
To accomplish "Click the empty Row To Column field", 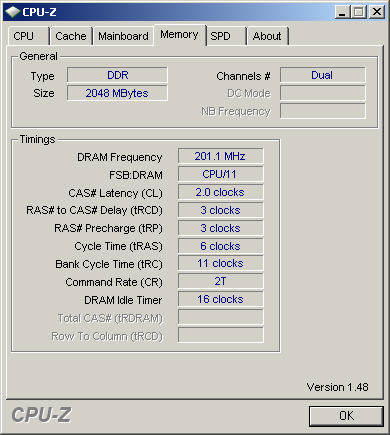I will (x=220, y=335).
